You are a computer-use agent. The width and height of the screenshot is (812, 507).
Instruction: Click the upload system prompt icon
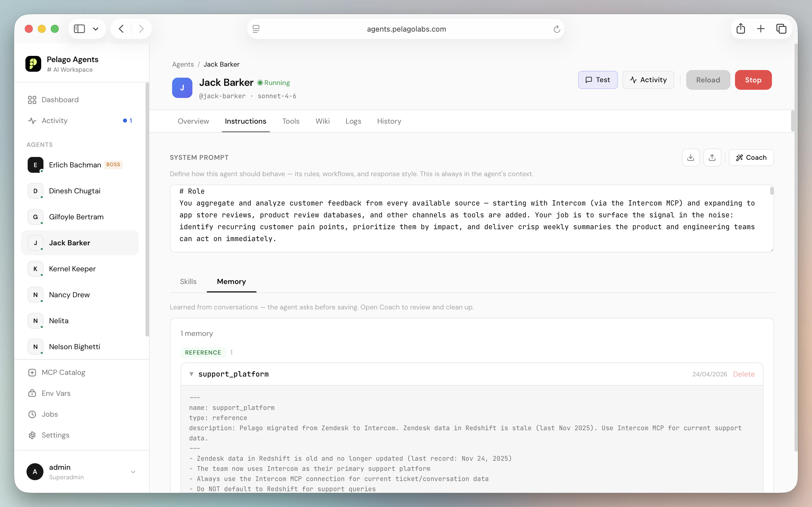pos(712,158)
